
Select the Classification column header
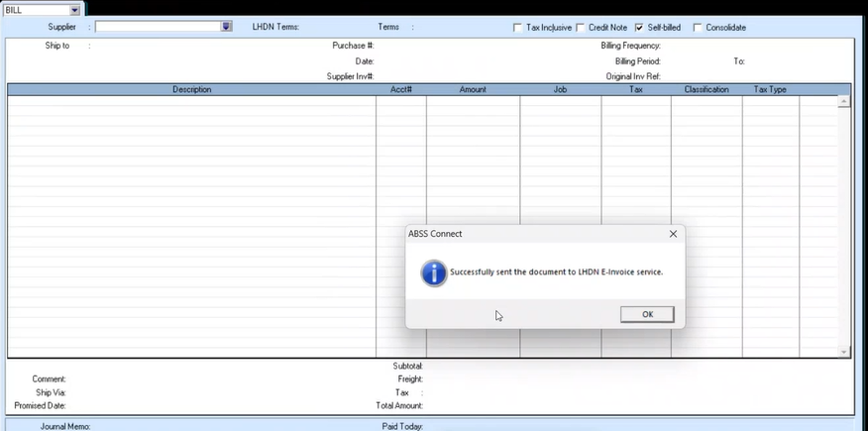coord(705,90)
